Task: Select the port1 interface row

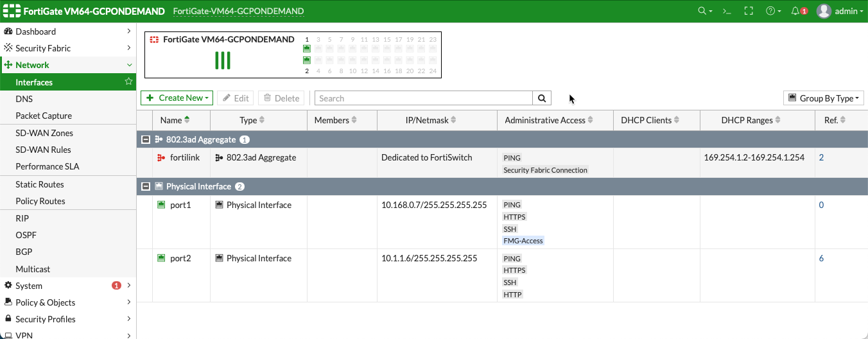Action: point(181,205)
